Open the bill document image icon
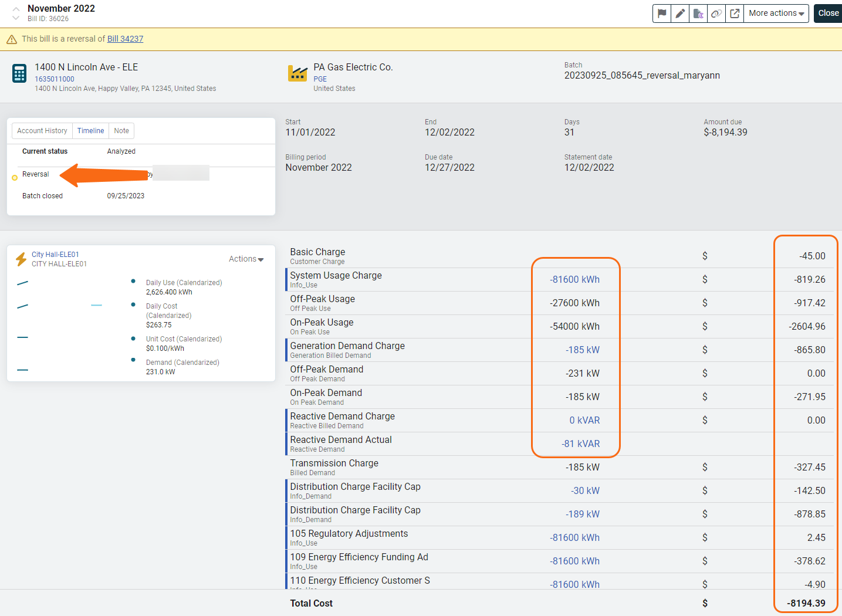The height and width of the screenshot is (616, 842). tap(698, 13)
